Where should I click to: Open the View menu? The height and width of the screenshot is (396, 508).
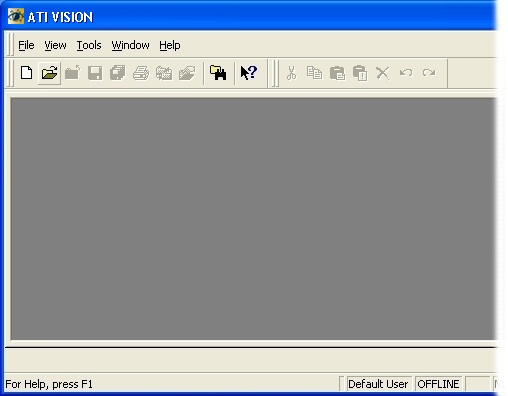55,45
